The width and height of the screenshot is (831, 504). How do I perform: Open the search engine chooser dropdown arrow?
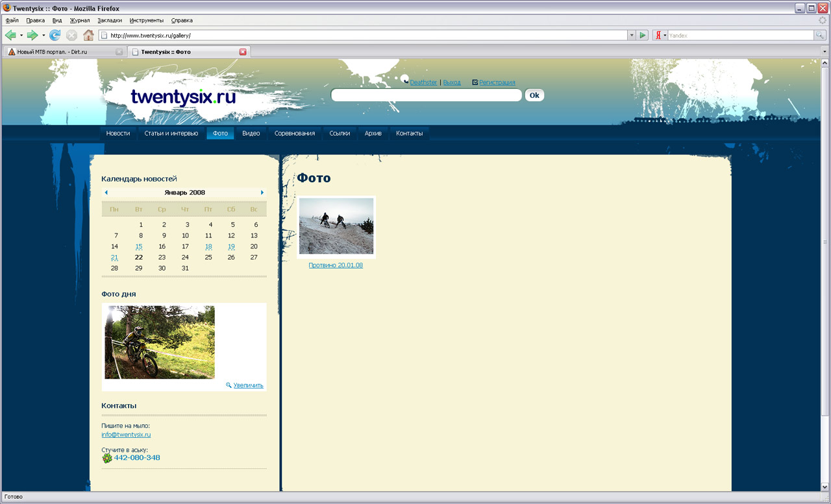pyautogui.click(x=665, y=35)
